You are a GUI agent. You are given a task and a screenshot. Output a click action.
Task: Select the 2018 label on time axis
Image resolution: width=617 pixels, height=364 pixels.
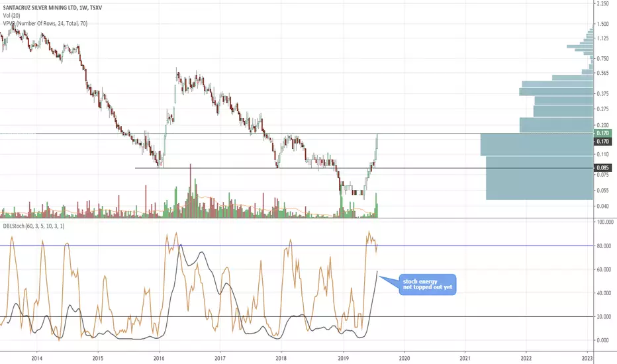pos(281,358)
